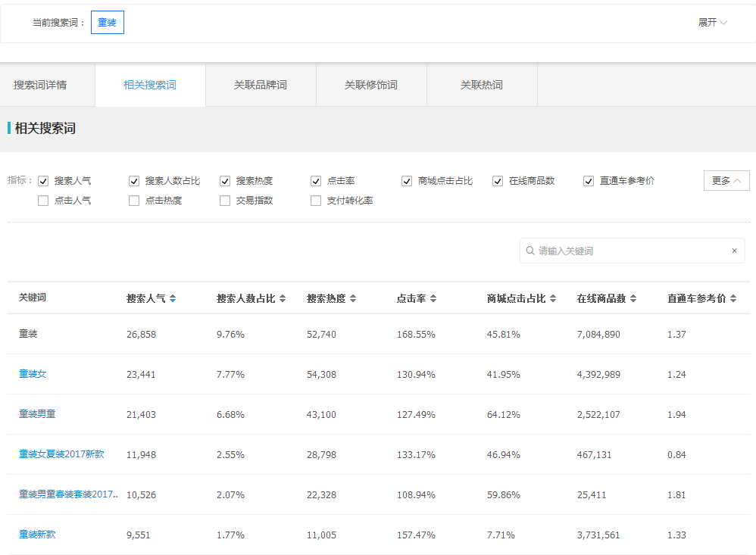Viewport: 756px width, 555px height.
Task: Select the 直通车参考价 value 1.94
Action: click(x=676, y=415)
